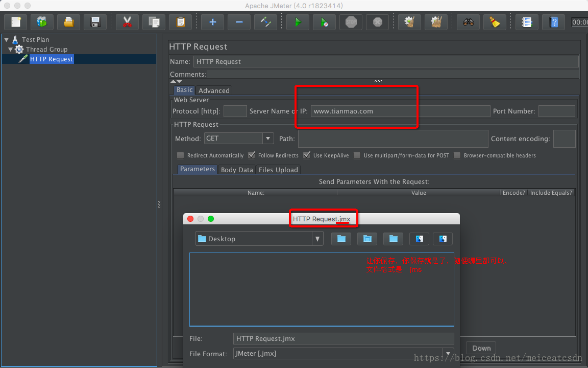Image resolution: width=588 pixels, height=368 pixels.
Task: Click the Server Name or IP field
Action: pos(400,111)
